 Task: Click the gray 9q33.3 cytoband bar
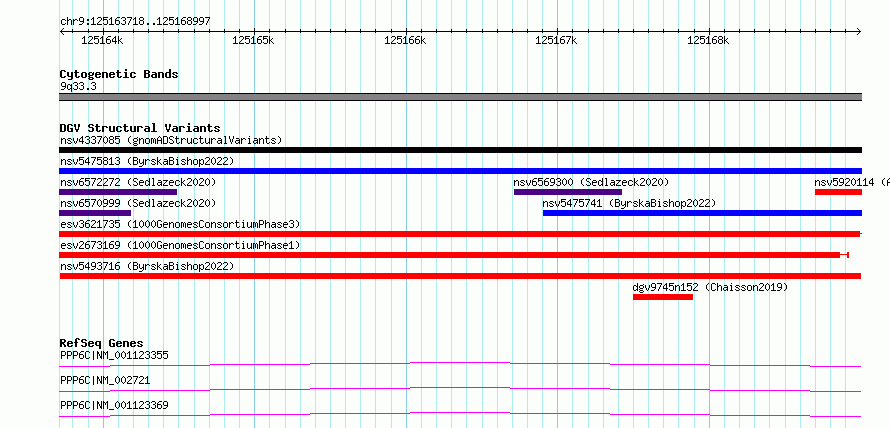(460, 97)
